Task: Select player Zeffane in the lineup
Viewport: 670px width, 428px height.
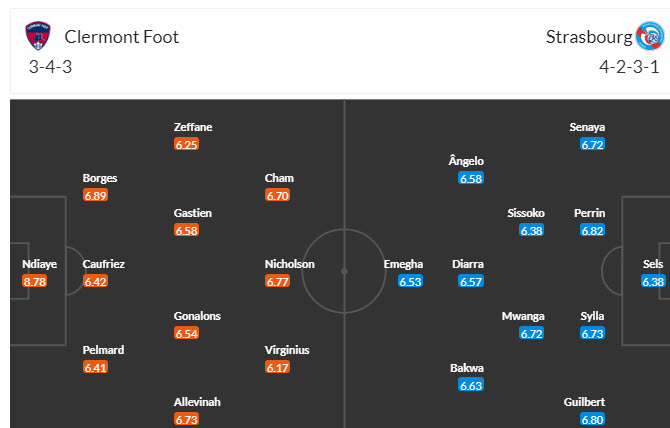Action: (x=193, y=127)
